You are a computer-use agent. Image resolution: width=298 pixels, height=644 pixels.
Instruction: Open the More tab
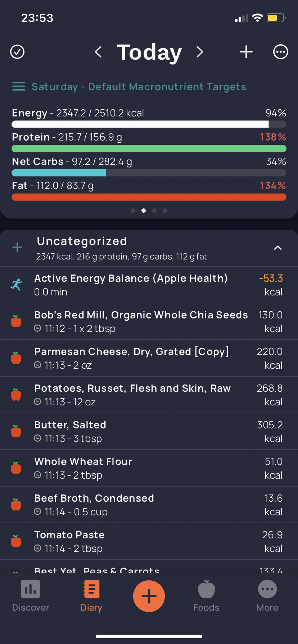click(x=267, y=596)
